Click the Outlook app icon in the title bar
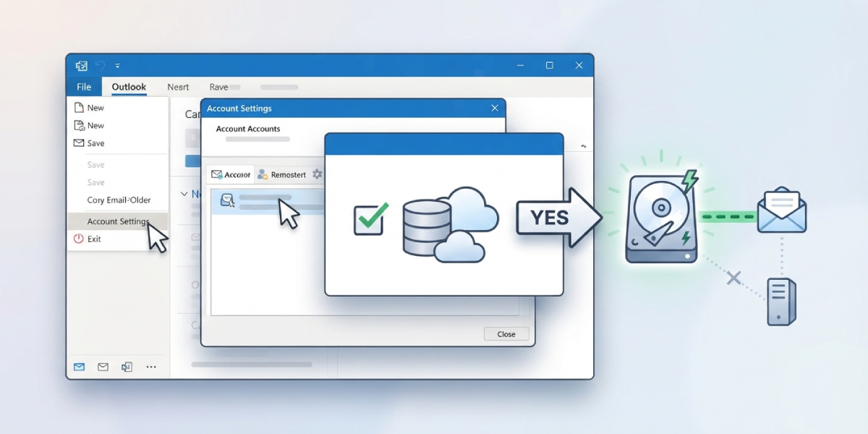Viewport: 868px width, 434px height. tap(82, 66)
